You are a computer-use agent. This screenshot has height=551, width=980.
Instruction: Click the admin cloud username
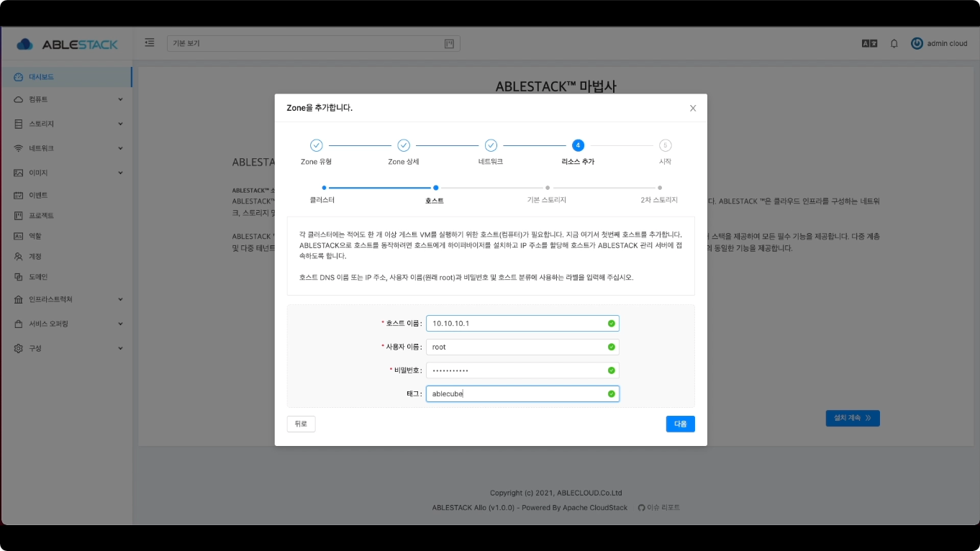[x=947, y=43]
